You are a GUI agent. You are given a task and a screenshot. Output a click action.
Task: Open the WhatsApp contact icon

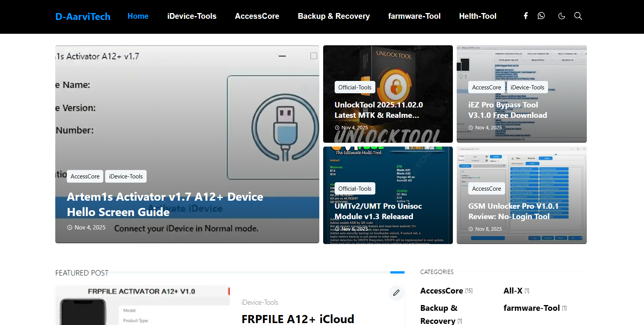point(541,16)
